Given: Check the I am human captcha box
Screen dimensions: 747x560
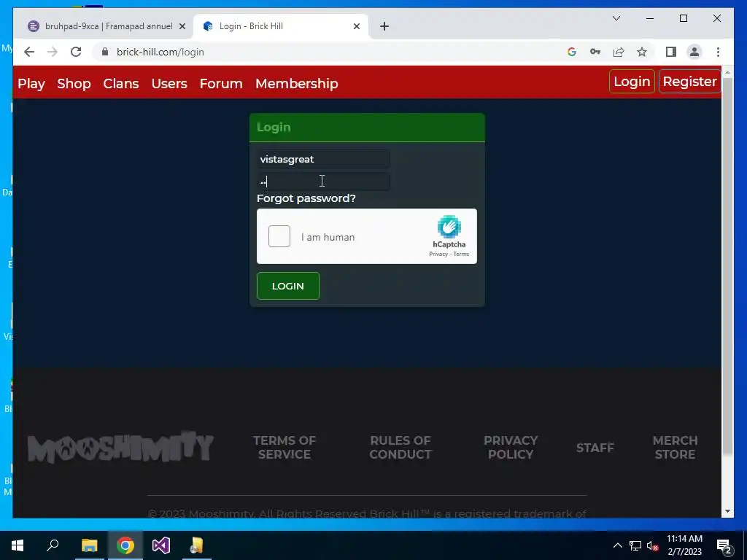Looking at the screenshot, I should pos(279,236).
